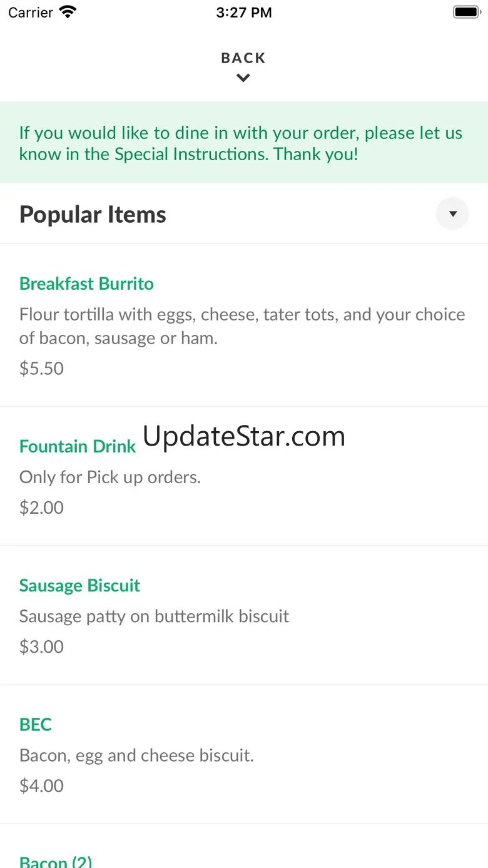Select the Breakfast Burrito description text

242,326
